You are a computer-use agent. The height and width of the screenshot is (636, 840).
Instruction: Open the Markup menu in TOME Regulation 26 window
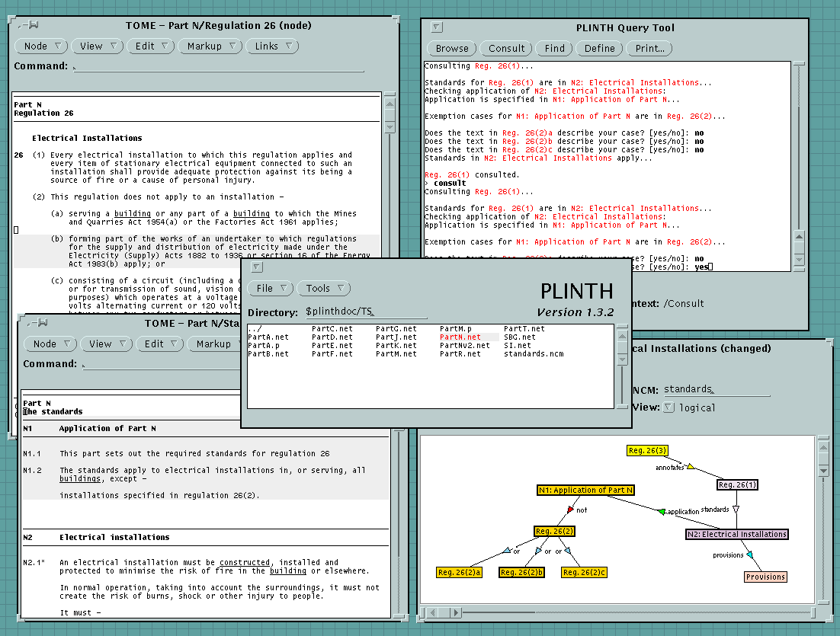tap(210, 46)
